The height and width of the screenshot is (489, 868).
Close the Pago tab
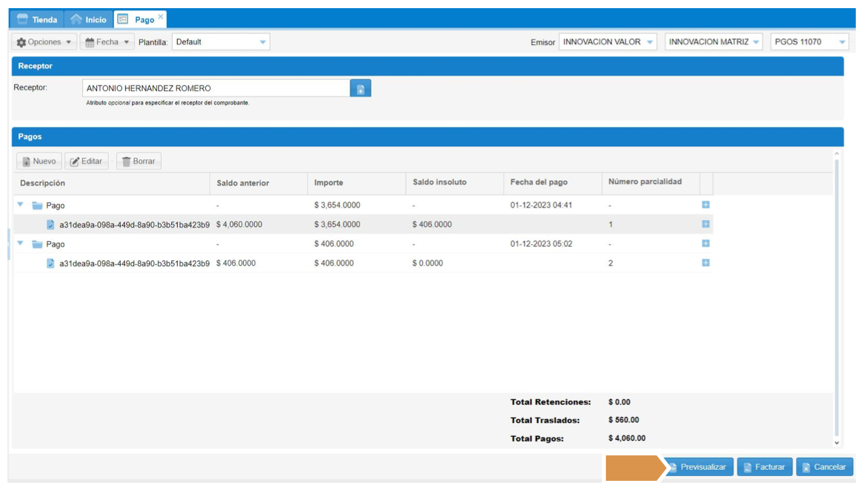pyautogui.click(x=161, y=16)
